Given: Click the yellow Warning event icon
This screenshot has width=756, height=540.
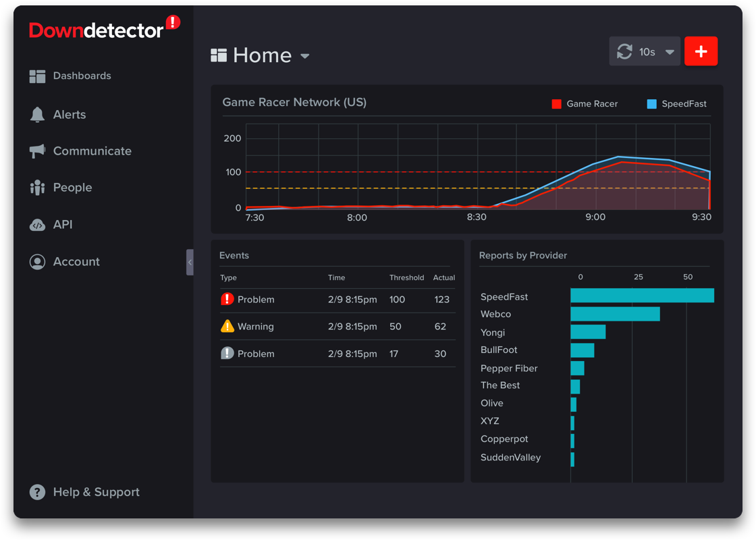Looking at the screenshot, I should pos(227,327).
